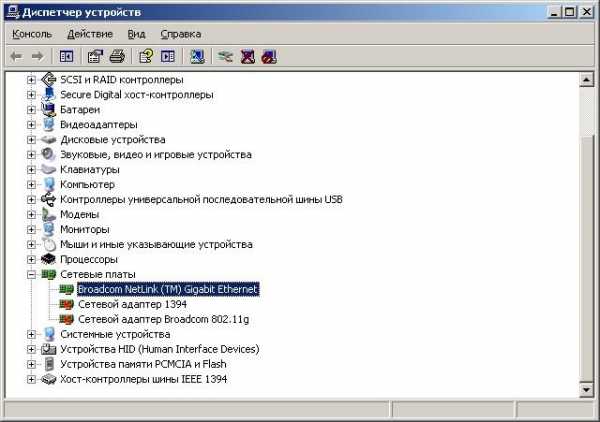The width and height of the screenshot is (600, 422).
Task: Click the Батареи category icon
Action: tap(49, 109)
